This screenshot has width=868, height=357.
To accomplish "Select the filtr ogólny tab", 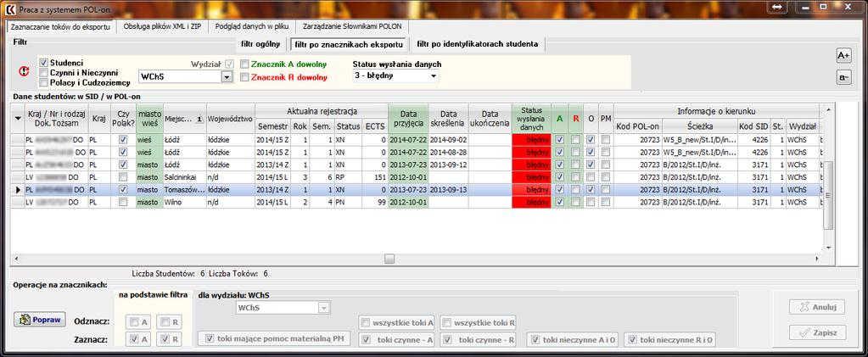I will coord(260,44).
